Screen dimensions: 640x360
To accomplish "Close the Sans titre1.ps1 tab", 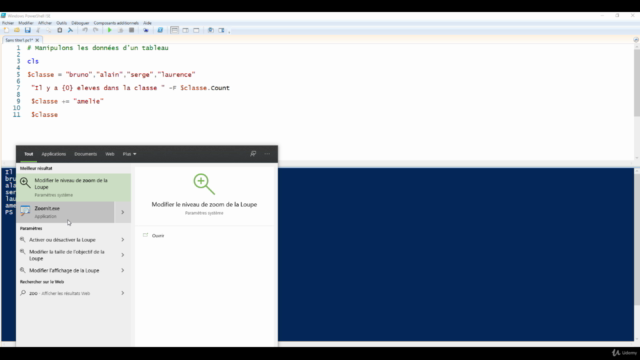I will (37, 40).
